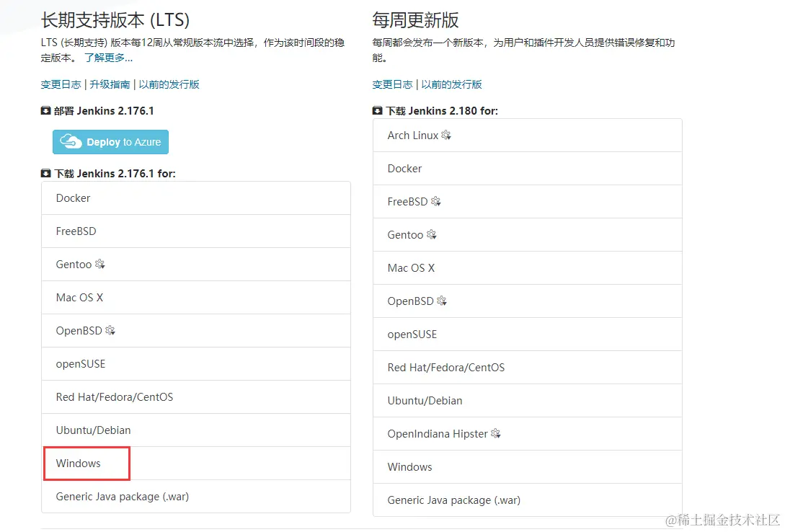Open the weekly 以前的发行版 link
Viewport: 785px width, 532px height.
[451, 84]
